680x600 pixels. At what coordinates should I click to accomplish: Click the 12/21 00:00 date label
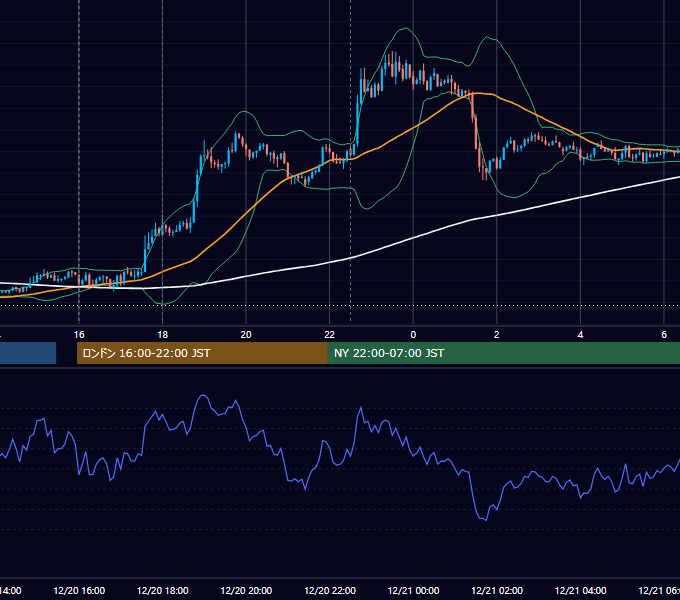pos(413,591)
